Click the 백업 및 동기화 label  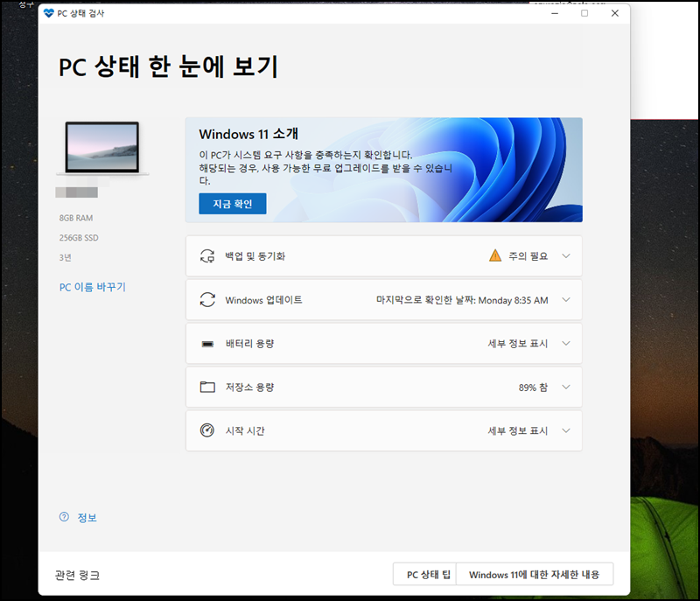pos(255,256)
